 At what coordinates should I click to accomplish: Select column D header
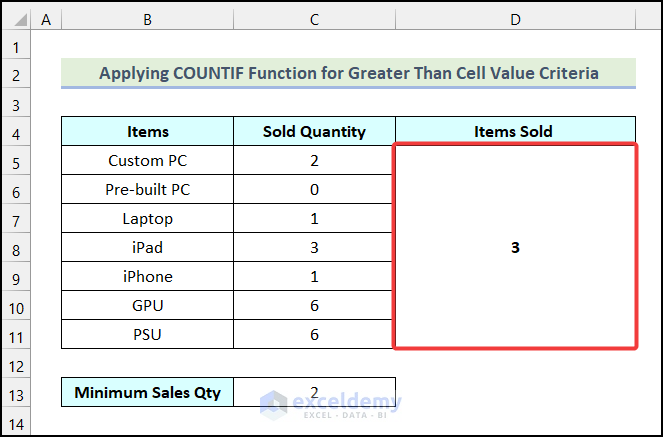[x=515, y=18]
